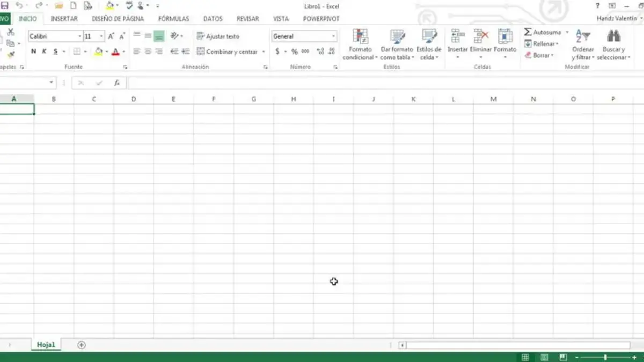Undo the last action
The width and height of the screenshot is (644, 362).
pyautogui.click(x=19, y=5)
